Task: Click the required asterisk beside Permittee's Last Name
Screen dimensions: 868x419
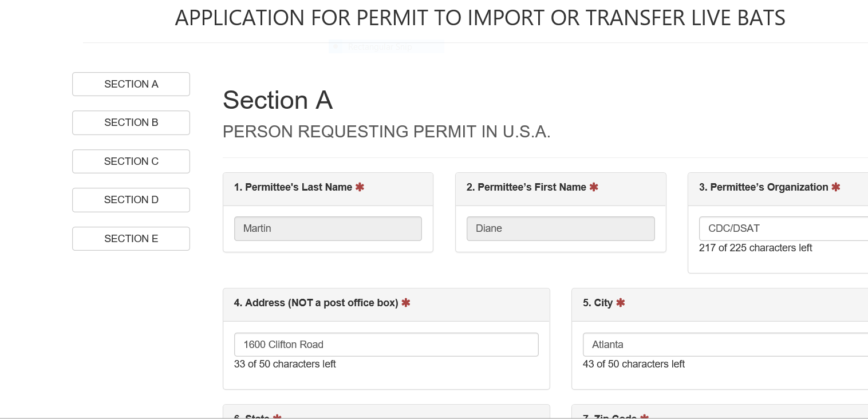Action: tap(360, 187)
